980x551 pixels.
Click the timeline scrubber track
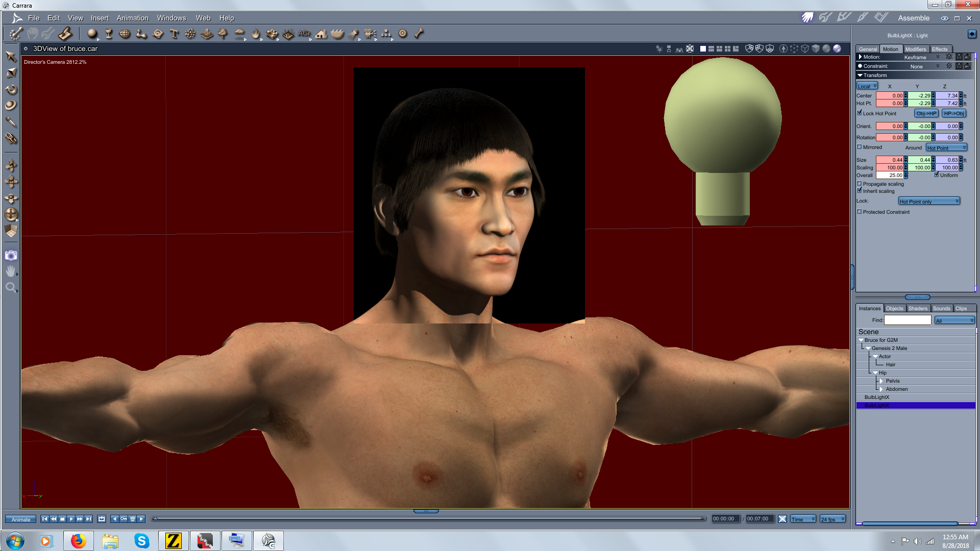[x=429, y=519]
